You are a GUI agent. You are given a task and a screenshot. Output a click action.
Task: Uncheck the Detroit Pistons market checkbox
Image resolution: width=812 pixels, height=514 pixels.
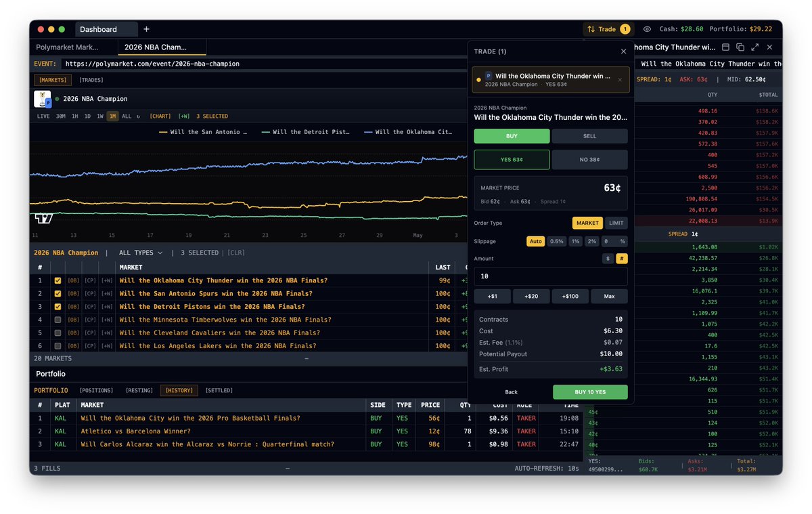coord(58,307)
